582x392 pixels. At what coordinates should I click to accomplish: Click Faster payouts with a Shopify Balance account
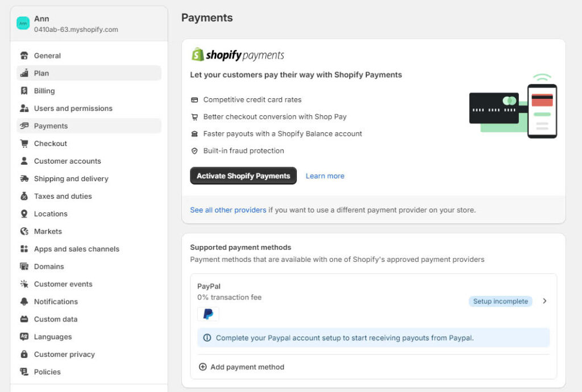click(282, 134)
